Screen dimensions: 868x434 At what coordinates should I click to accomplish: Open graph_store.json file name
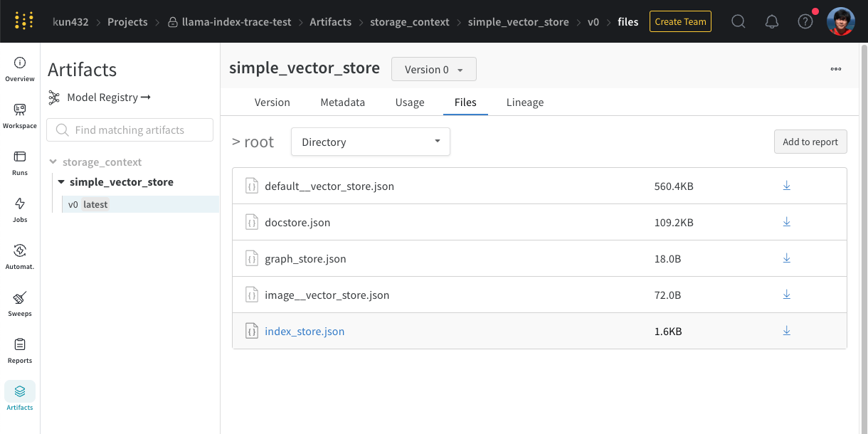[305, 259]
